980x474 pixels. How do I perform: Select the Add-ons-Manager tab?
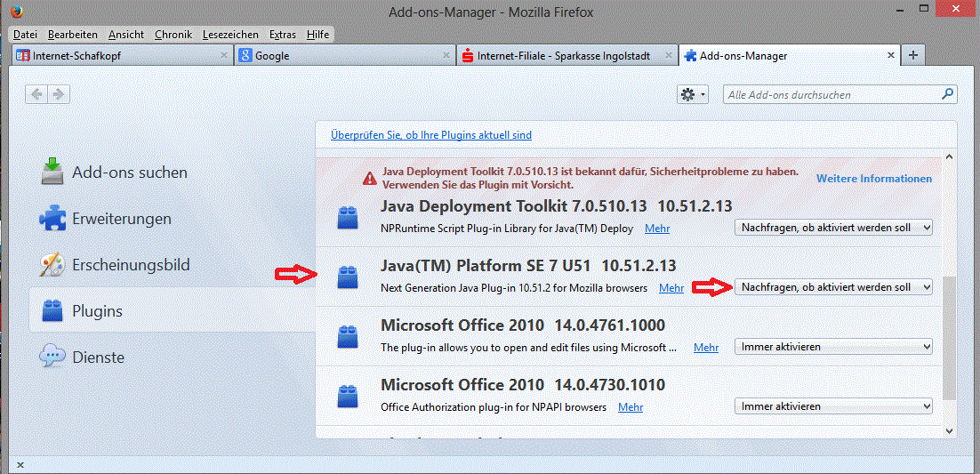coord(789,55)
